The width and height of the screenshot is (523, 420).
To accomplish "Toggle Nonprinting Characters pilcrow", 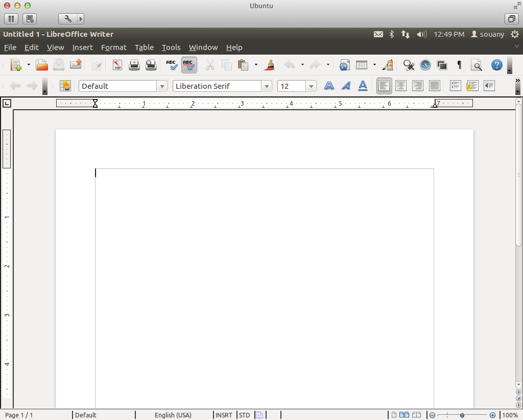I will tap(459, 65).
